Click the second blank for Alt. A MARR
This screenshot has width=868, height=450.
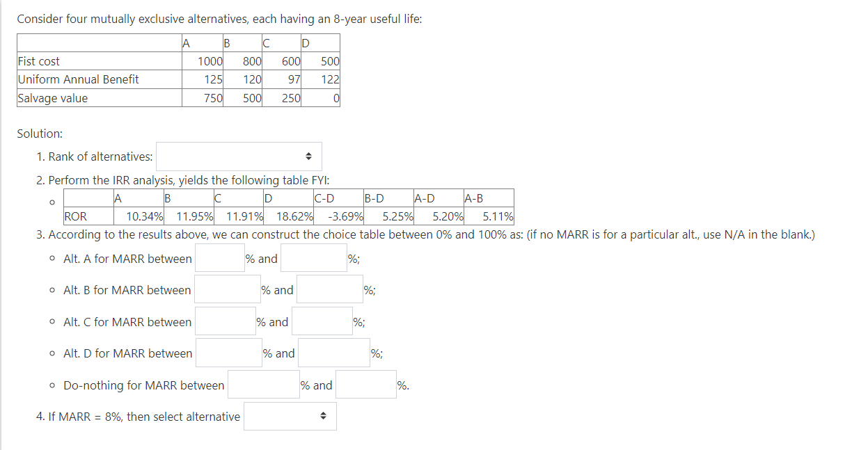[313, 257]
